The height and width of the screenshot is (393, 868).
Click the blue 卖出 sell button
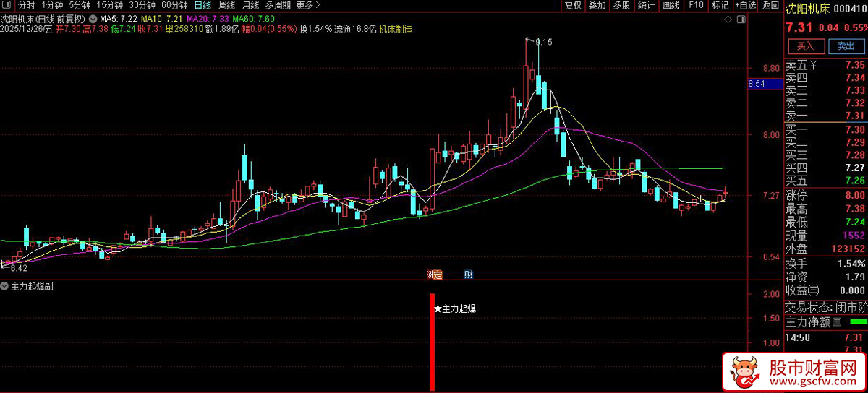[846, 46]
